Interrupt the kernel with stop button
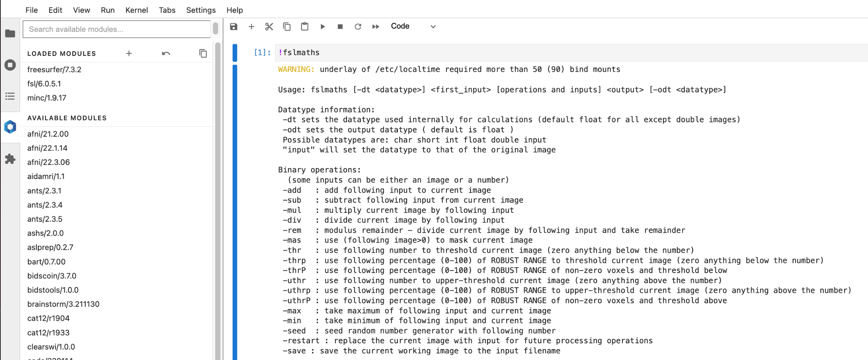Screen dimensions: 868x360 coord(340,26)
